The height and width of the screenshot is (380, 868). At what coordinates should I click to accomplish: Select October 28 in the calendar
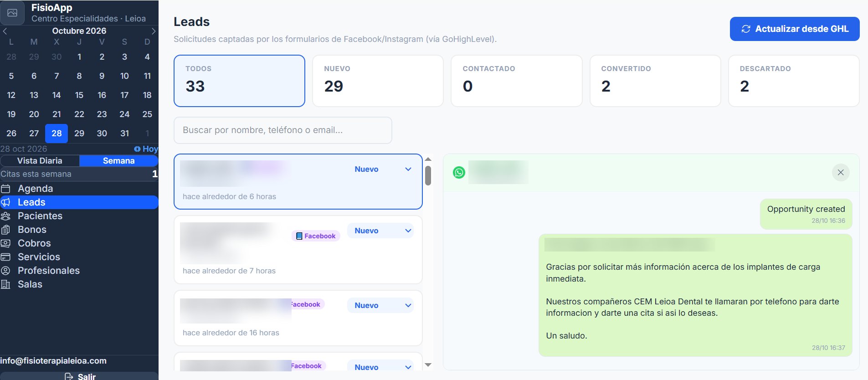point(56,134)
